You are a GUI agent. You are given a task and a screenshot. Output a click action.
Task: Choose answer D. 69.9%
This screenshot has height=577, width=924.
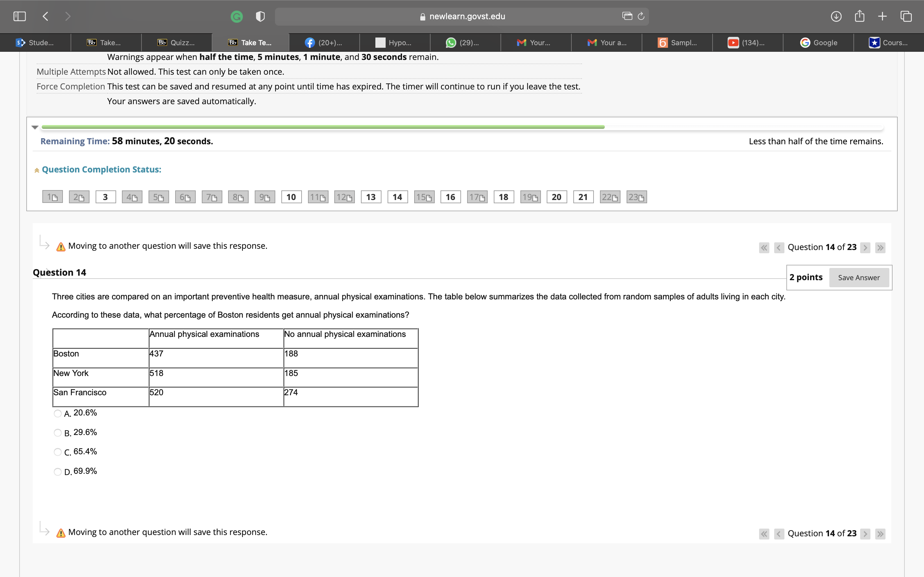pos(58,472)
